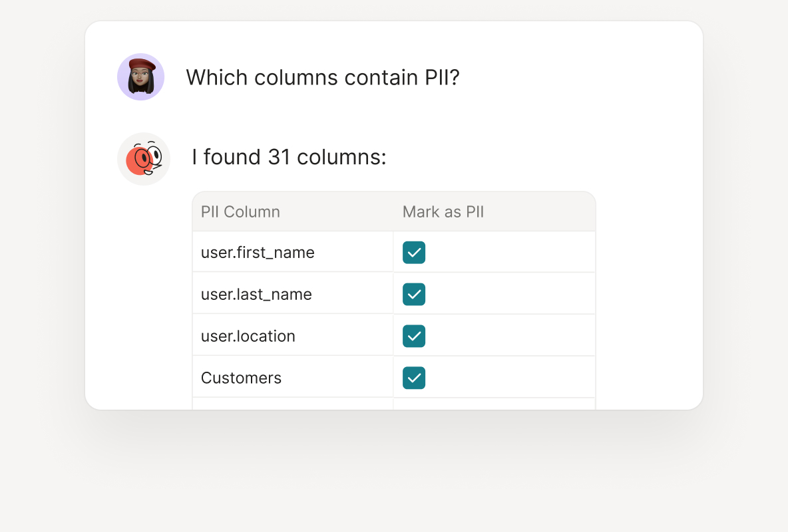
Task: Select the Customers column name cell
Action: (x=241, y=378)
